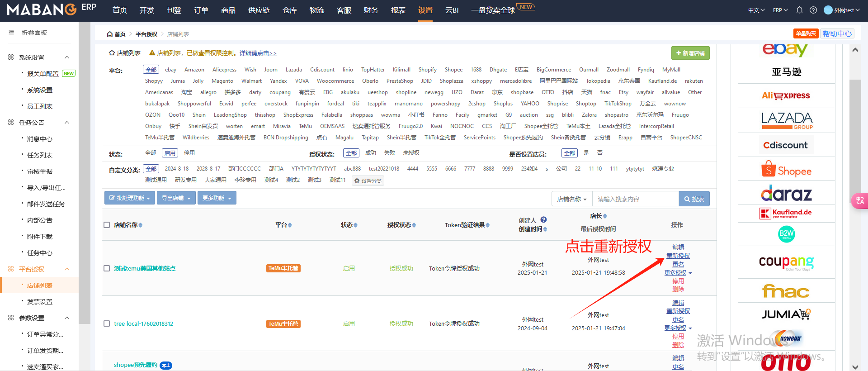The height and width of the screenshot is (371, 868).
Task: Click 新增店铺 button
Action: 690,53
